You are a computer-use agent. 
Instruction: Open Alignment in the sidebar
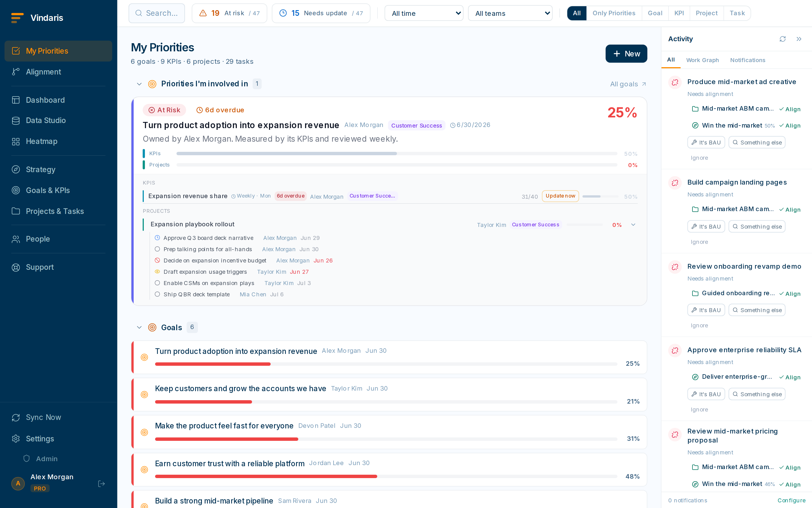[58, 72]
